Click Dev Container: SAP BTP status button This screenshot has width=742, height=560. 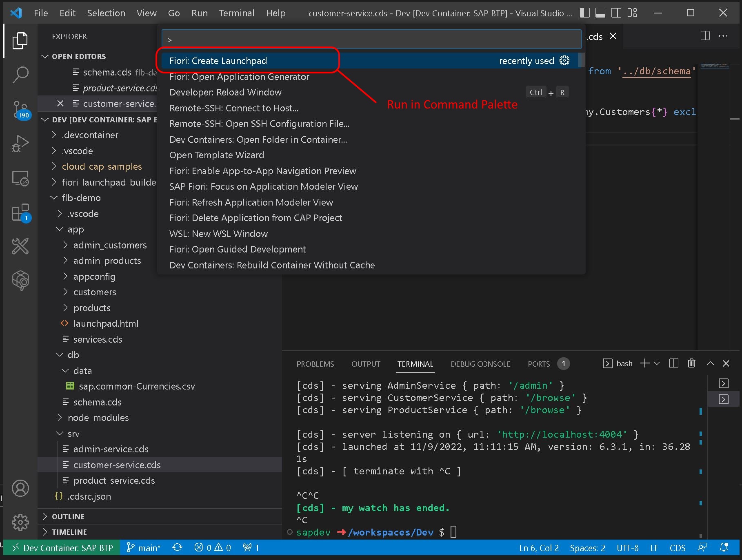click(62, 548)
